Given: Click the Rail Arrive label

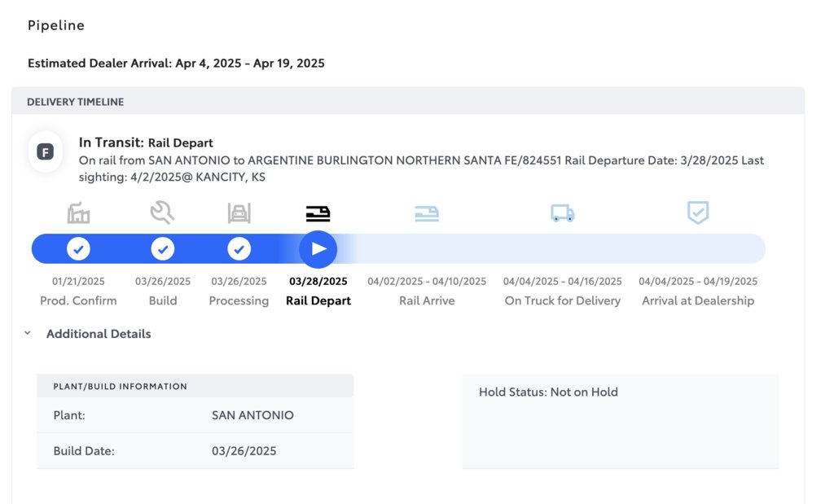Looking at the screenshot, I should pyautogui.click(x=427, y=301).
